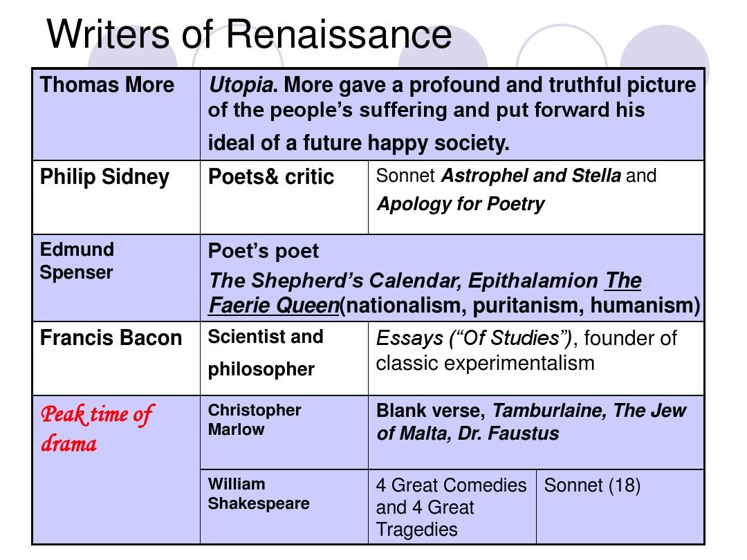Screen dimensions: 747x560
Task: Click the red 'Peak time of drama' text
Action: click(x=98, y=429)
